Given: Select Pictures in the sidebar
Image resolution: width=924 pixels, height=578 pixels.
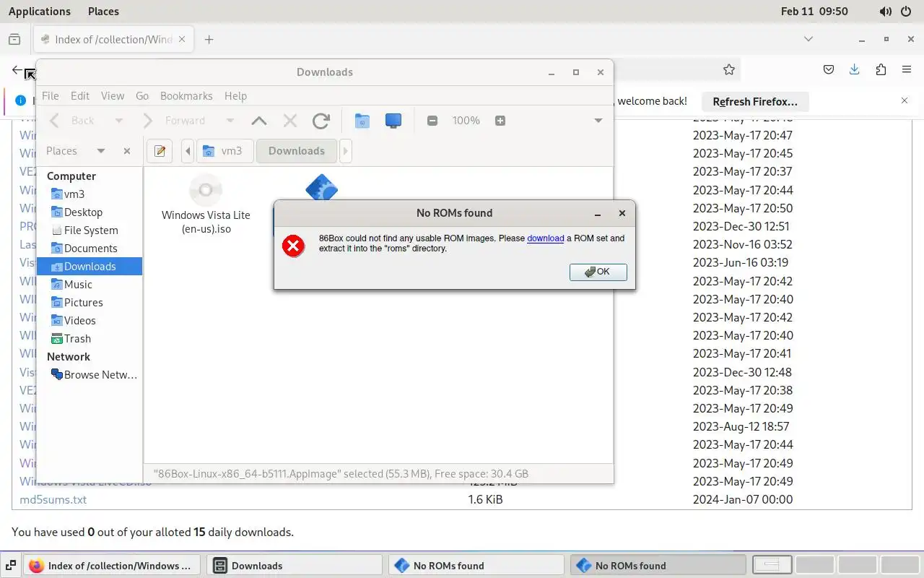Looking at the screenshot, I should (x=90, y=302).
